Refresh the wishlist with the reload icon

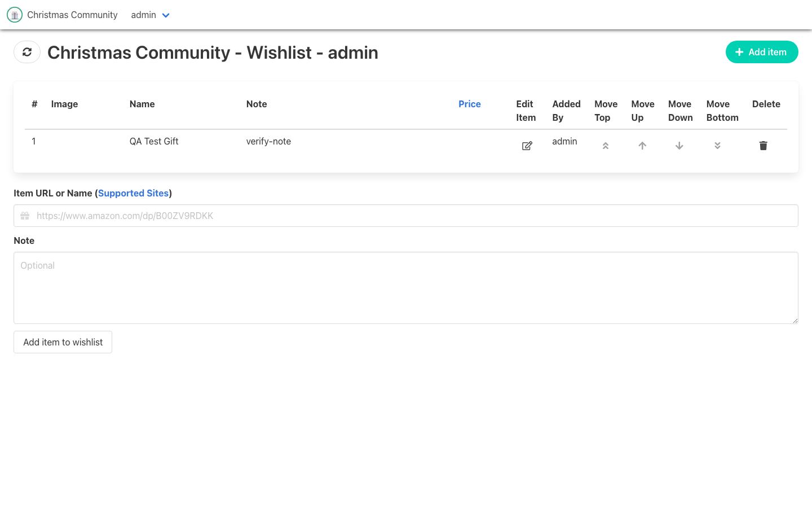(27, 52)
